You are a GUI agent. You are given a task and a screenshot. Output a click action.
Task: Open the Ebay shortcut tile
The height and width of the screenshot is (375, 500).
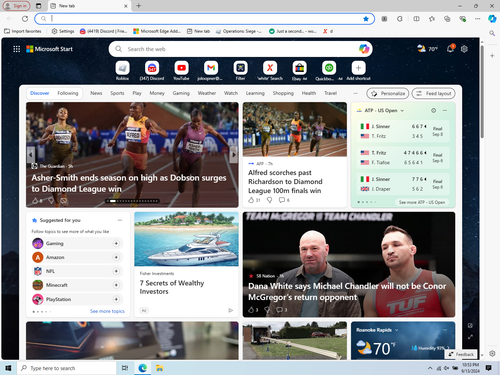299,68
